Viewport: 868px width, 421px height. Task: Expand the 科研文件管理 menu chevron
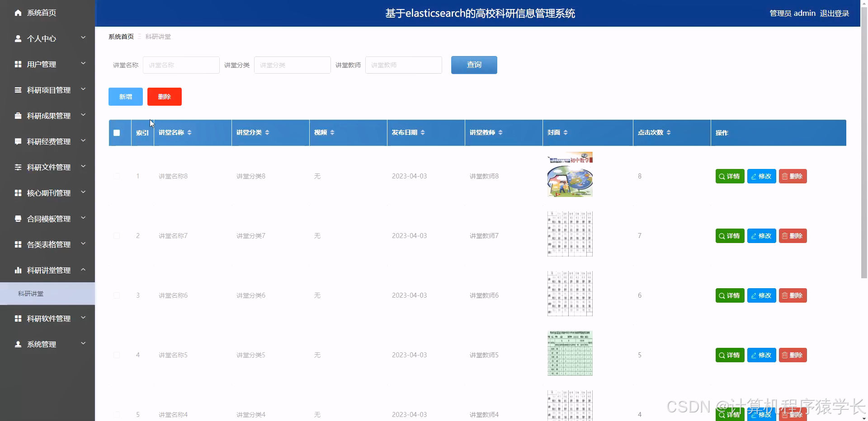[x=83, y=166]
